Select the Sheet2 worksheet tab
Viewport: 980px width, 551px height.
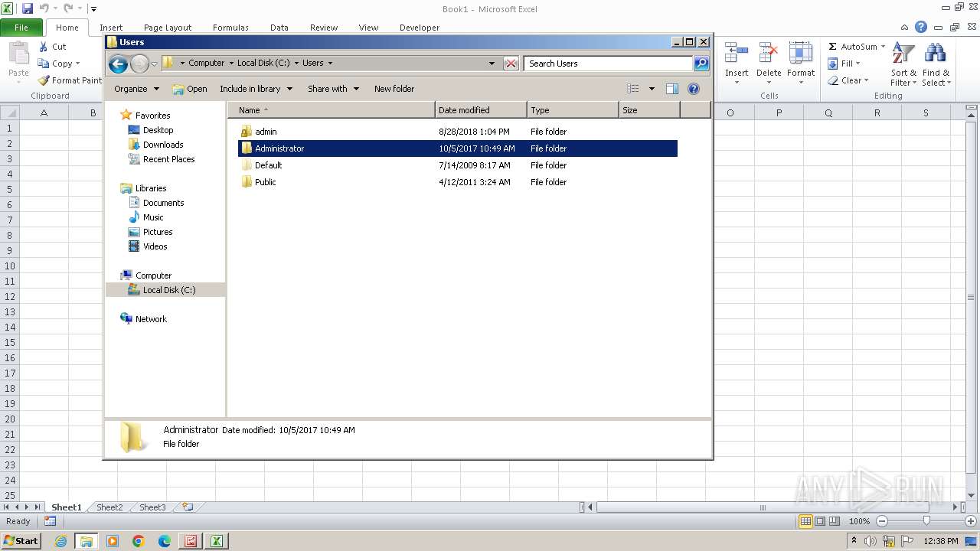pyautogui.click(x=109, y=507)
